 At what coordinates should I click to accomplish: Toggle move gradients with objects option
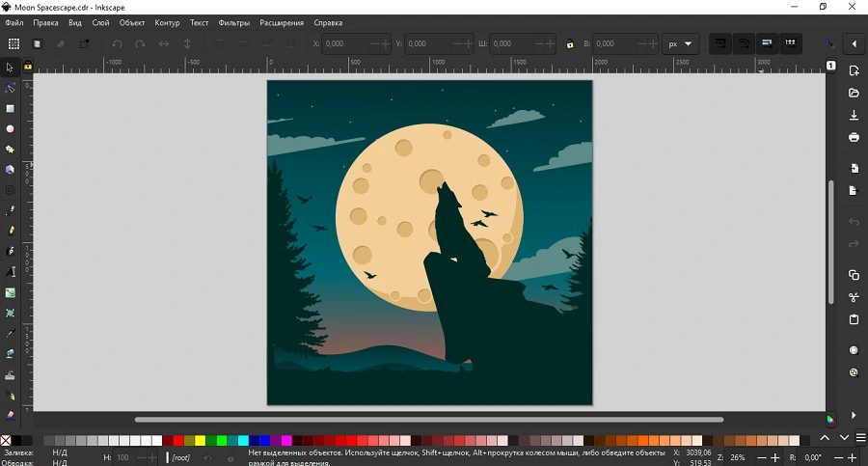(x=768, y=43)
